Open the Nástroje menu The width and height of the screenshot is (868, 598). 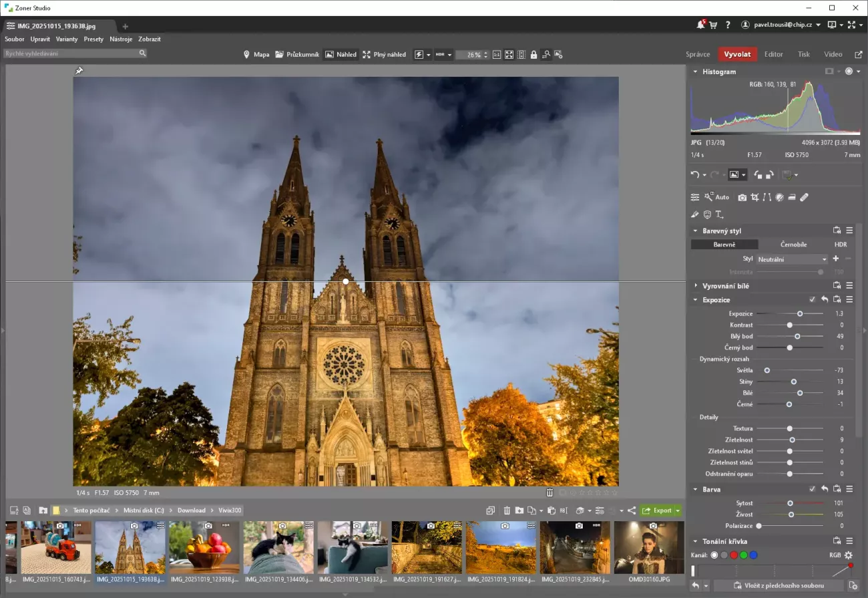[121, 39]
